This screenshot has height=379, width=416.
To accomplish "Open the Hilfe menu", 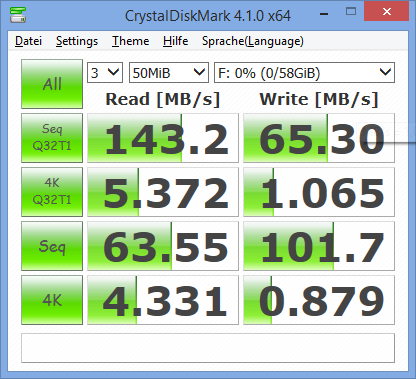I will 175,41.
